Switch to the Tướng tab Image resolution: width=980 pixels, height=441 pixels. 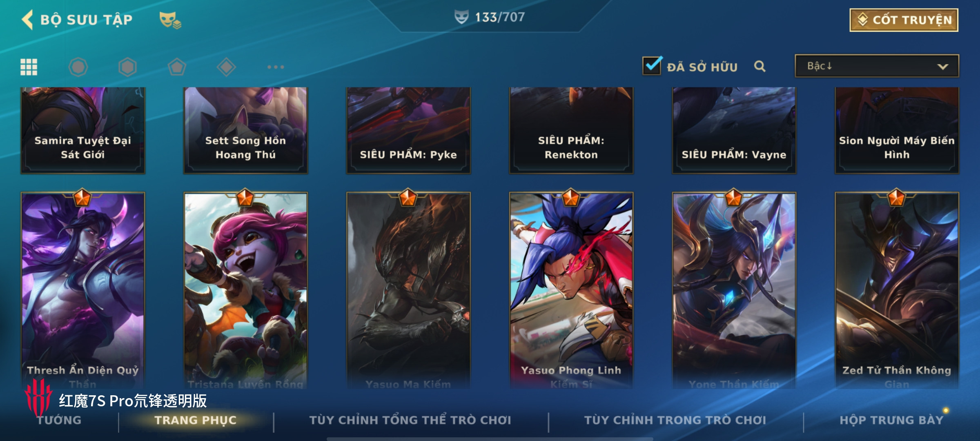60,420
